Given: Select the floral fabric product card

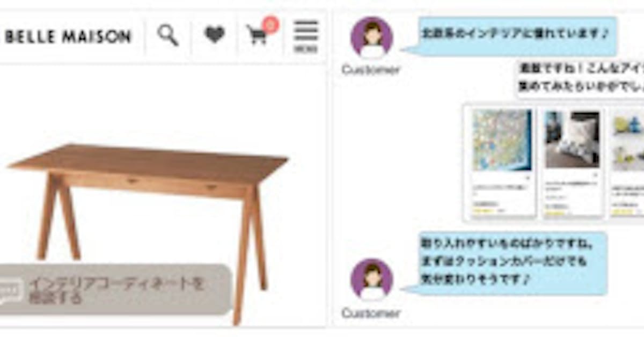Looking at the screenshot, I should coord(502,163).
